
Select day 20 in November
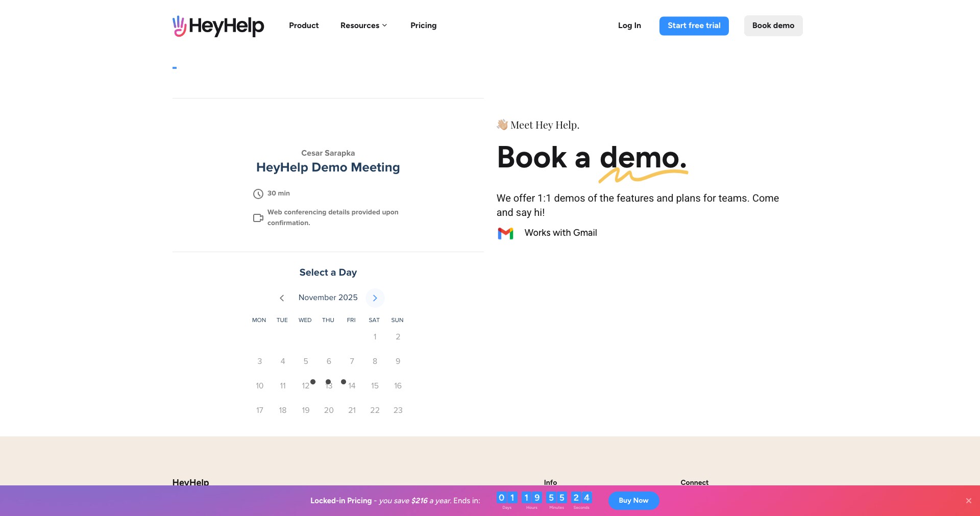pyautogui.click(x=329, y=410)
